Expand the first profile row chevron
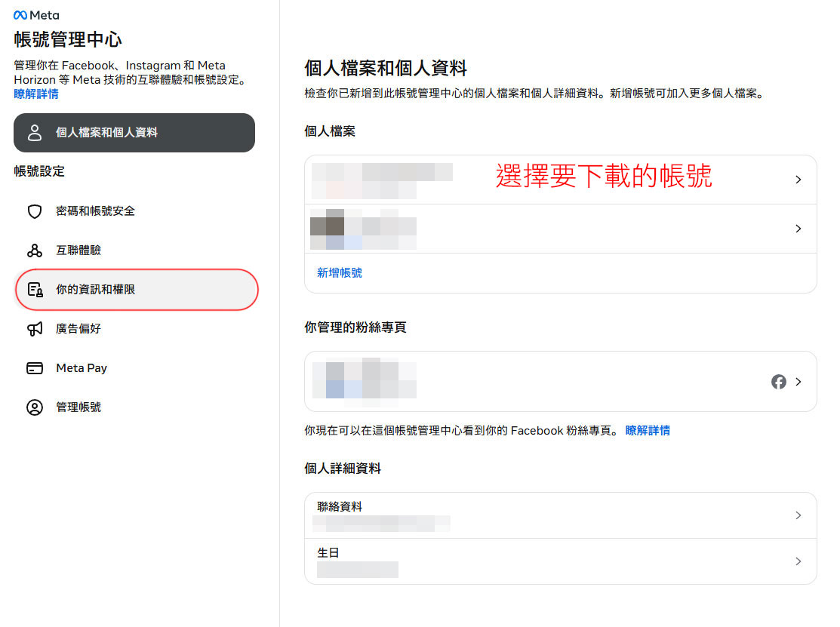840x627 pixels. click(x=798, y=180)
